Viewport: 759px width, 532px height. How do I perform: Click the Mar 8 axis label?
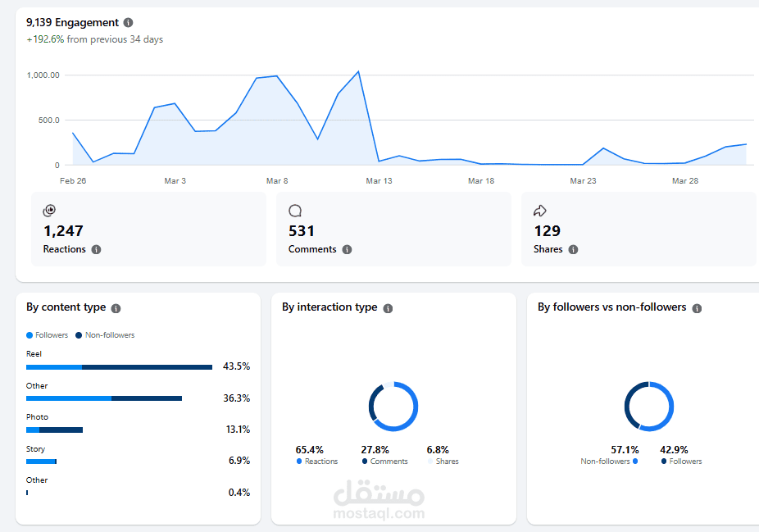277,181
